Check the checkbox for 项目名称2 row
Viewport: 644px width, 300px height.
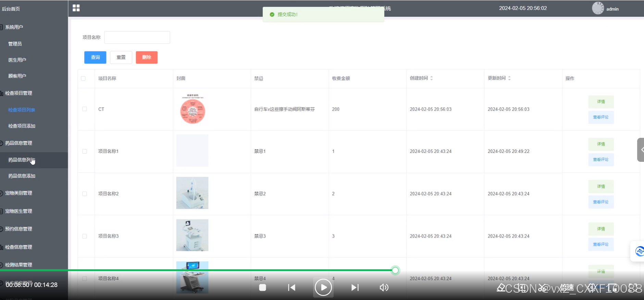pyautogui.click(x=85, y=194)
